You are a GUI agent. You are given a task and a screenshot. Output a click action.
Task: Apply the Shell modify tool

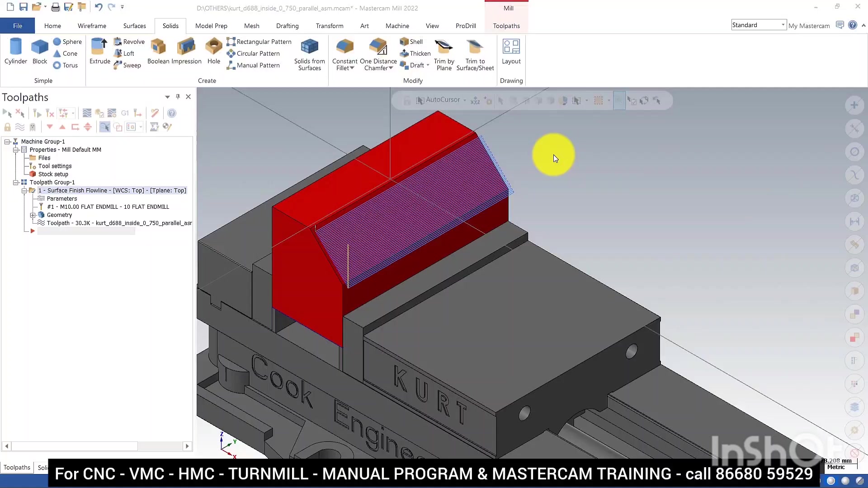click(411, 42)
